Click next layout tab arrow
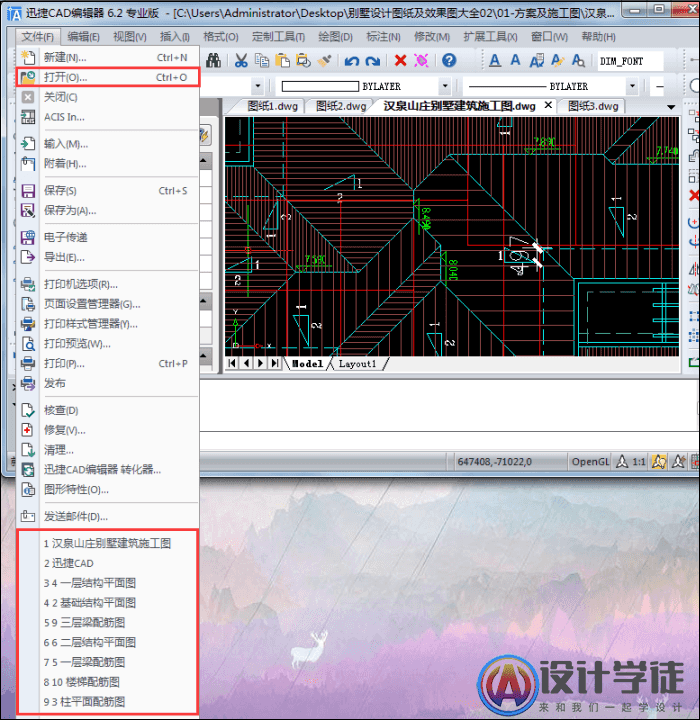 pos(260,363)
